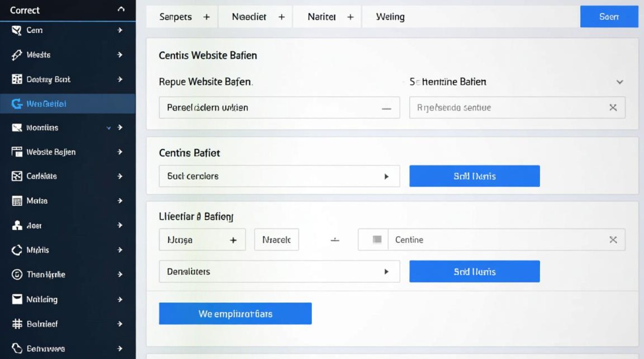
Task: Click the Website Bafjen sidebar icon
Action: (x=17, y=152)
